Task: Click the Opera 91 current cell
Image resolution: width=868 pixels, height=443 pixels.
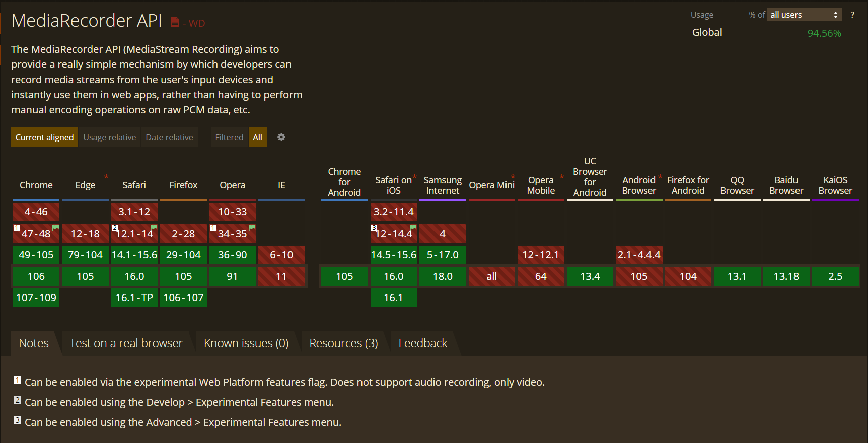Action: click(x=233, y=276)
